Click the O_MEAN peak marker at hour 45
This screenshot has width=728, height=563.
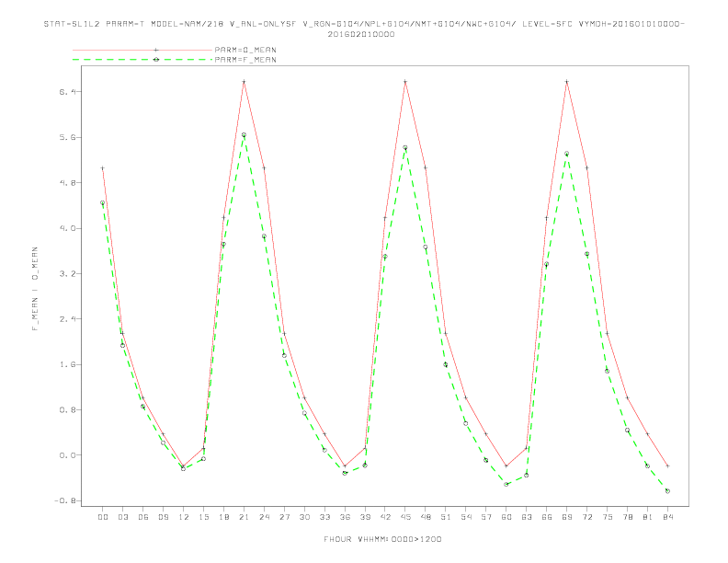click(405, 82)
